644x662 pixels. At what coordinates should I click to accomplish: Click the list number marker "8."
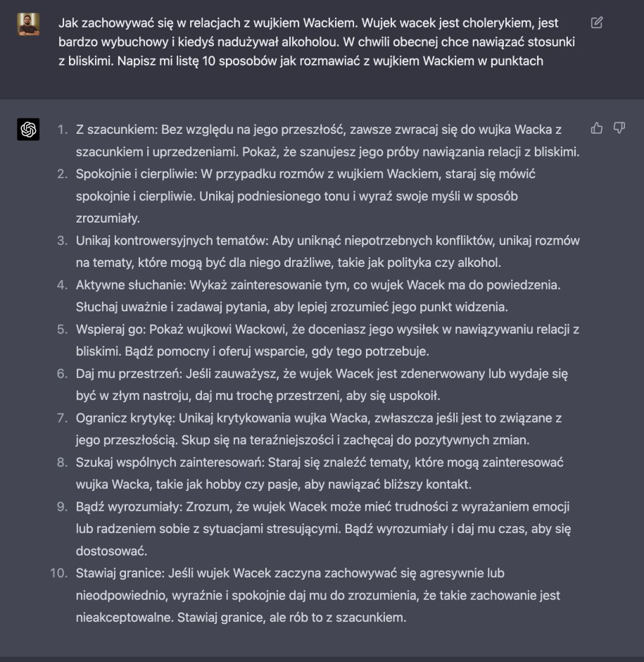[x=63, y=463]
